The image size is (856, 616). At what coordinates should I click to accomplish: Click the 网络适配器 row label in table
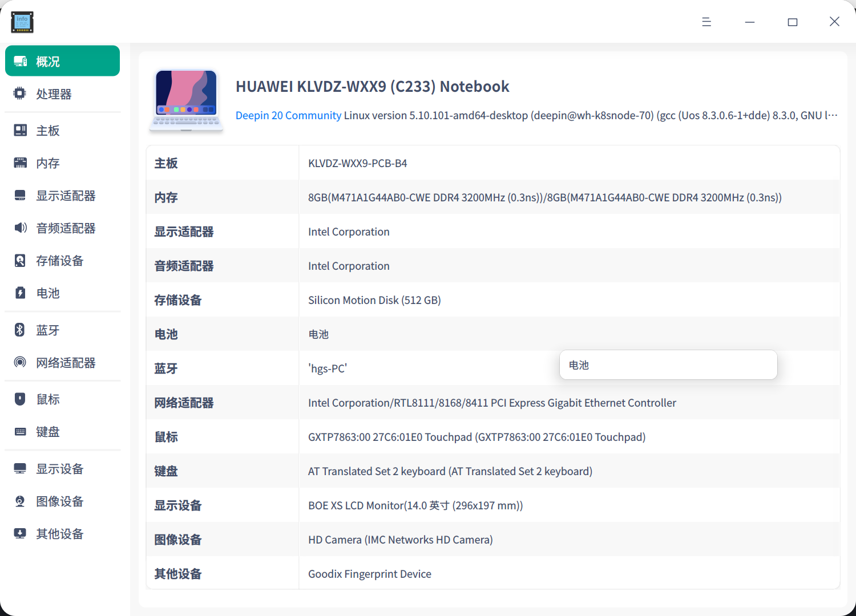click(x=184, y=403)
